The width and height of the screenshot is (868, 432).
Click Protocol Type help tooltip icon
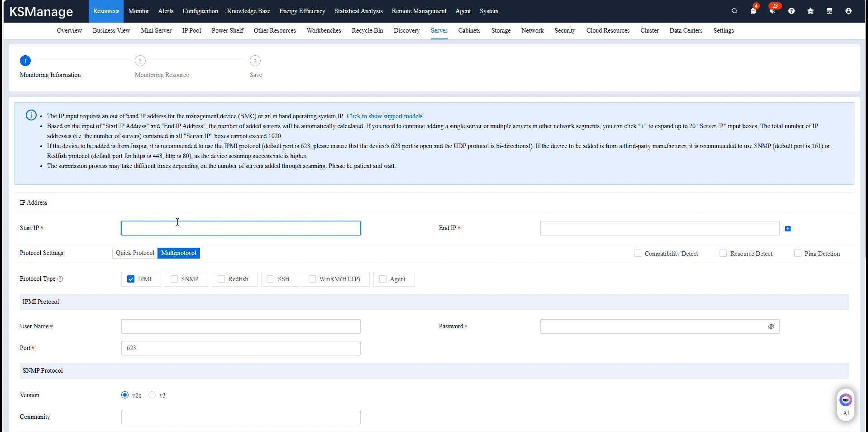pyautogui.click(x=60, y=279)
